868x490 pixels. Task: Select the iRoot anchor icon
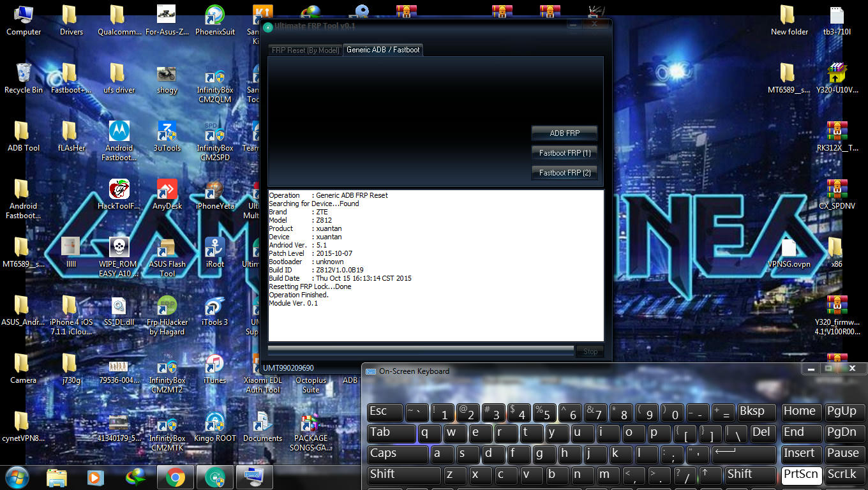tap(215, 253)
